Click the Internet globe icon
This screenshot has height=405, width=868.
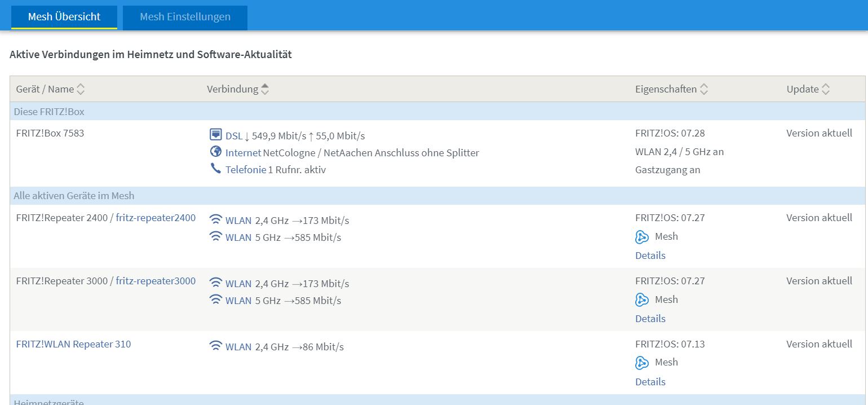pyautogui.click(x=215, y=152)
